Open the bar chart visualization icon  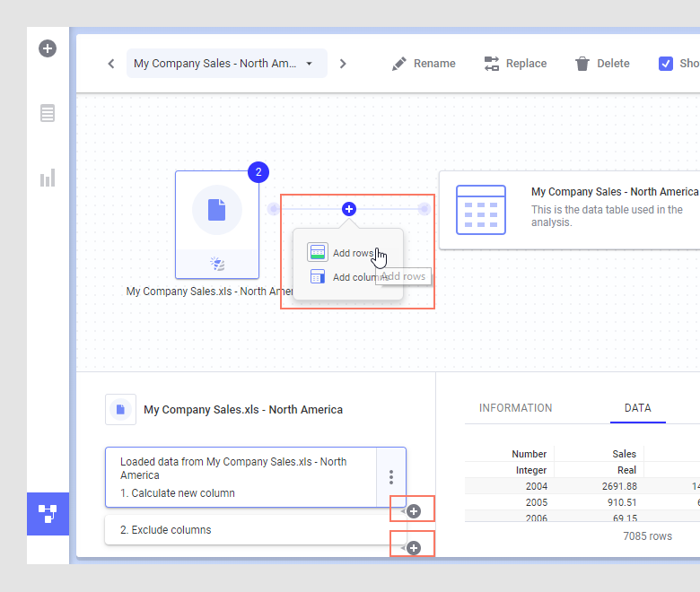[x=48, y=178]
